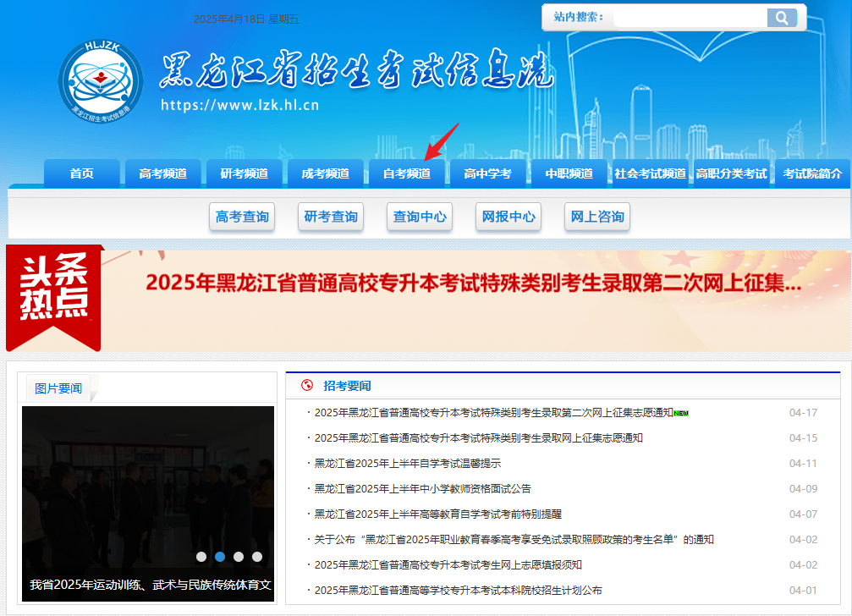Screen dimensions: 852x616
Task: Open the 自考频道 tab marked by the arrow
Action: (408, 173)
